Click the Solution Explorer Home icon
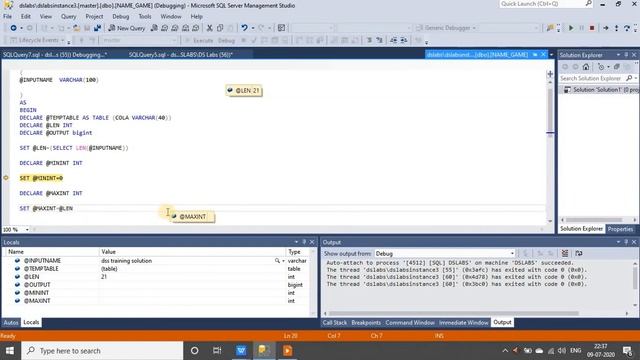 click(586, 67)
